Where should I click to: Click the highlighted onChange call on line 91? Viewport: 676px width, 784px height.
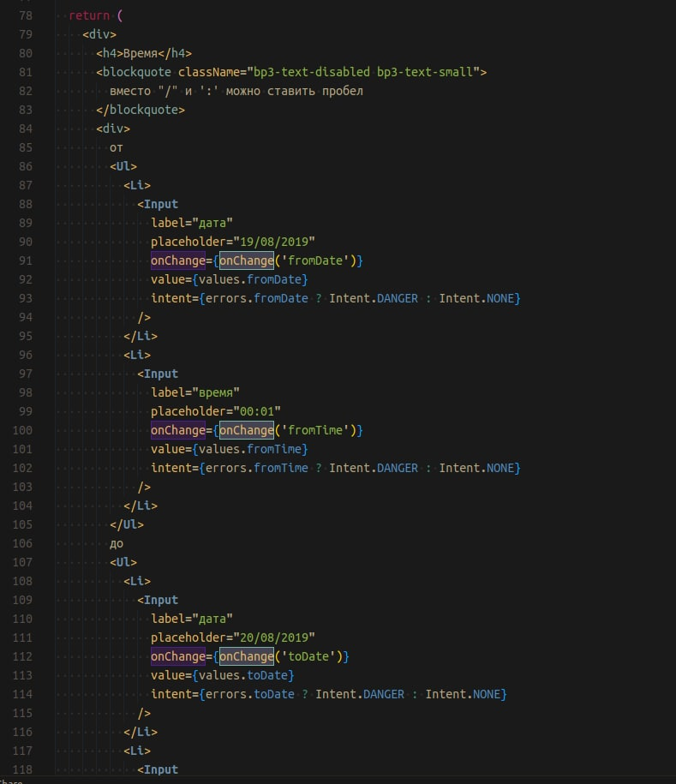[x=247, y=260]
